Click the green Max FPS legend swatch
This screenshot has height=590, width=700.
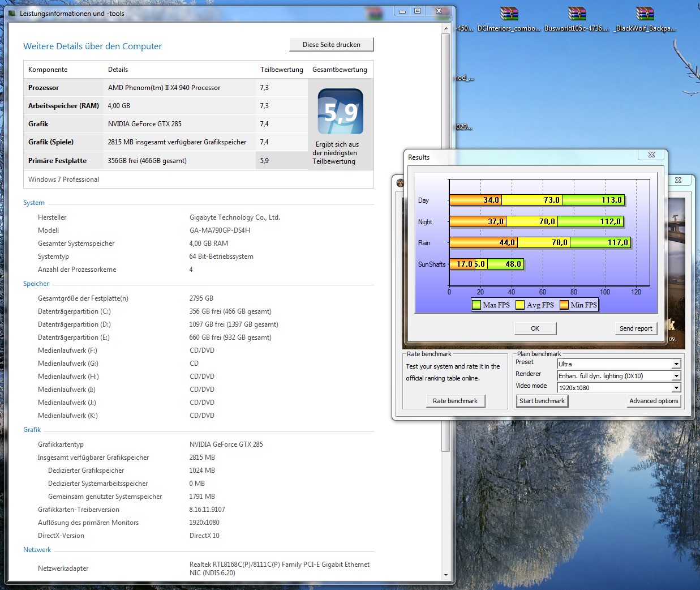coord(476,305)
